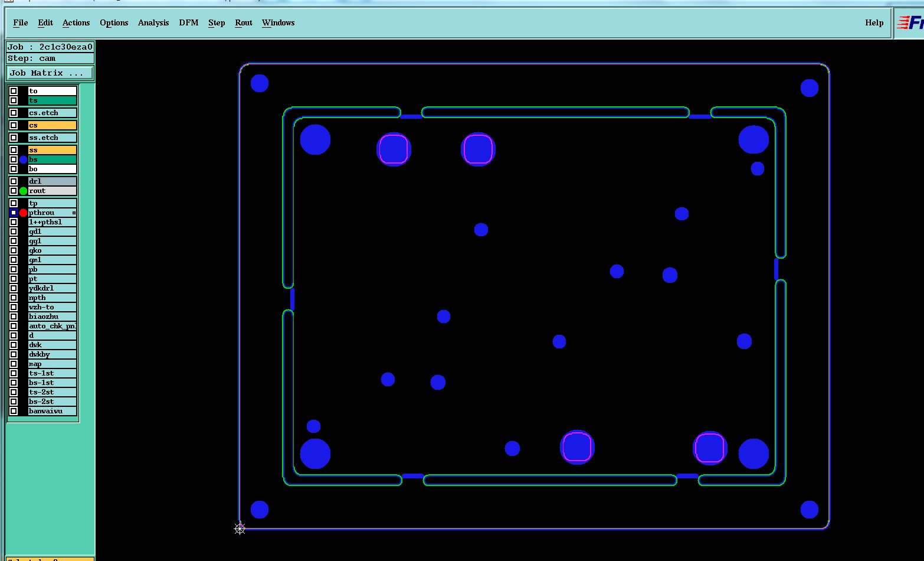
Task: Open the Windows menu
Action: tap(278, 22)
